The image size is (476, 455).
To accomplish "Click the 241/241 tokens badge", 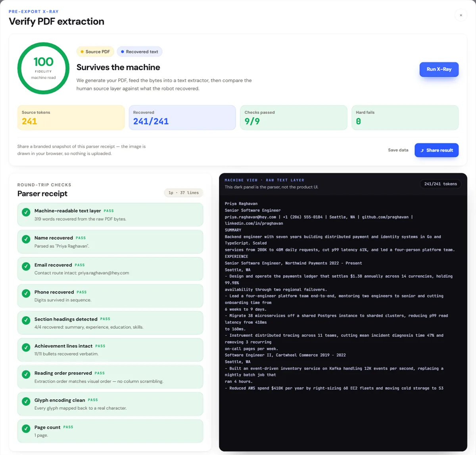I will tap(440, 184).
